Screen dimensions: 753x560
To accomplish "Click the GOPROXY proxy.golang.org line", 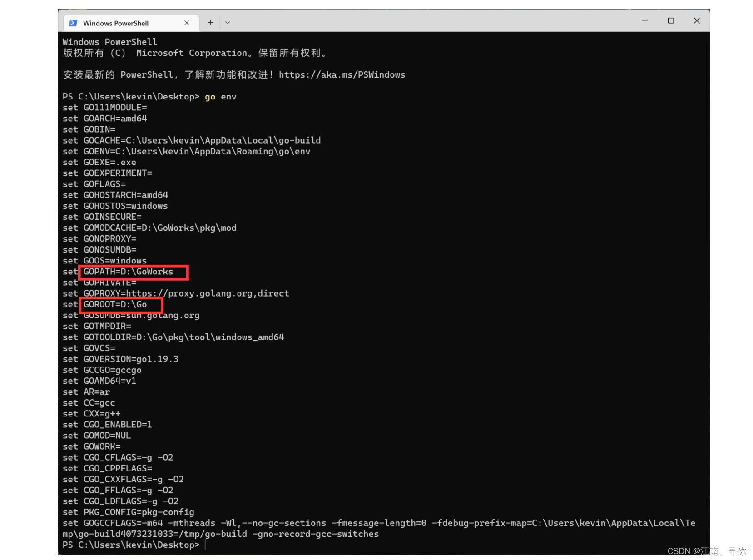I will (x=176, y=293).
